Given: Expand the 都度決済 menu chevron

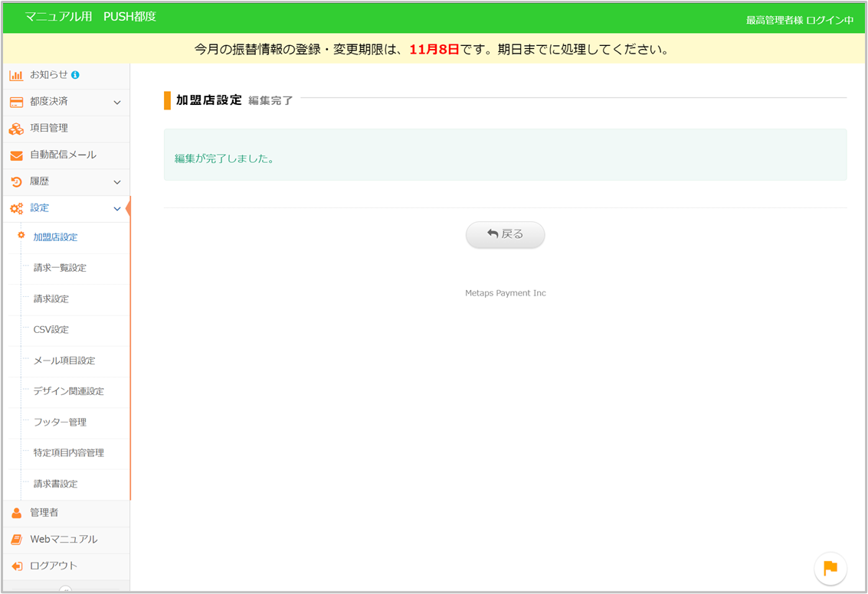Looking at the screenshot, I should 117,102.
